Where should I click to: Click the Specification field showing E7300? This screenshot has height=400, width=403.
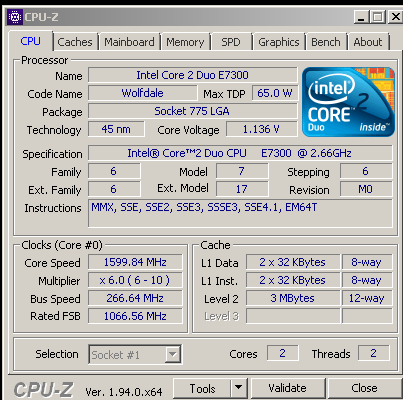[x=240, y=153]
